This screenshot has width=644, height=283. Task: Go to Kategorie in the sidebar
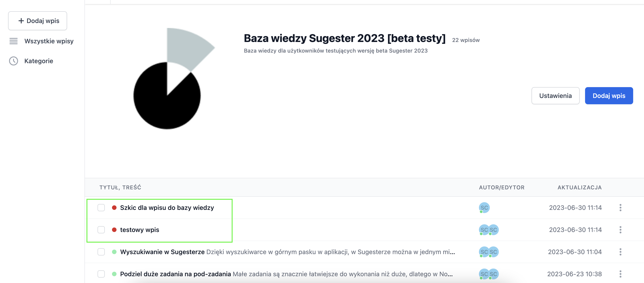pos(39,61)
